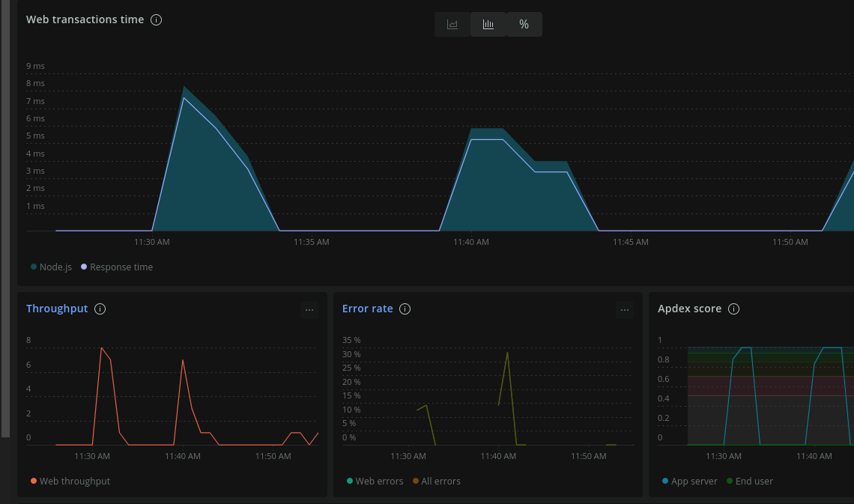Toggle End user legend series
Screen dimensions: 854x504
tap(749, 481)
